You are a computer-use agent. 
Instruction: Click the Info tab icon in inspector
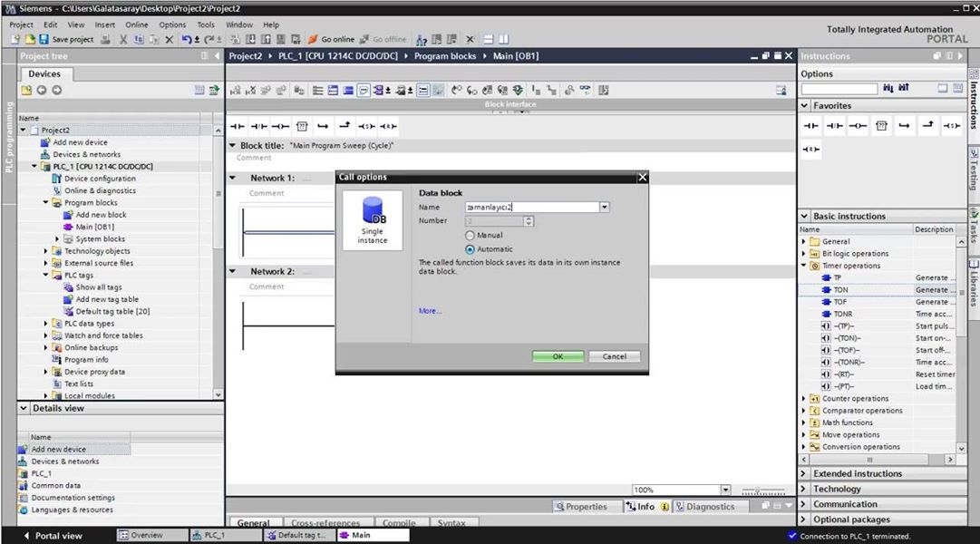click(x=632, y=507)
